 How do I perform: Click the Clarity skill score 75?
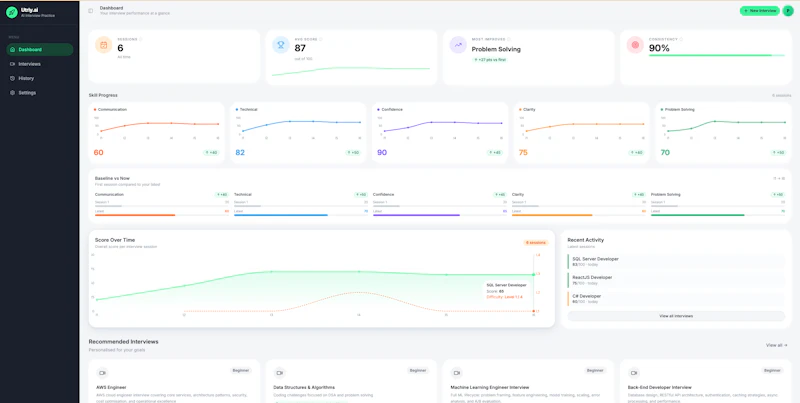click(x=523, y=153)
